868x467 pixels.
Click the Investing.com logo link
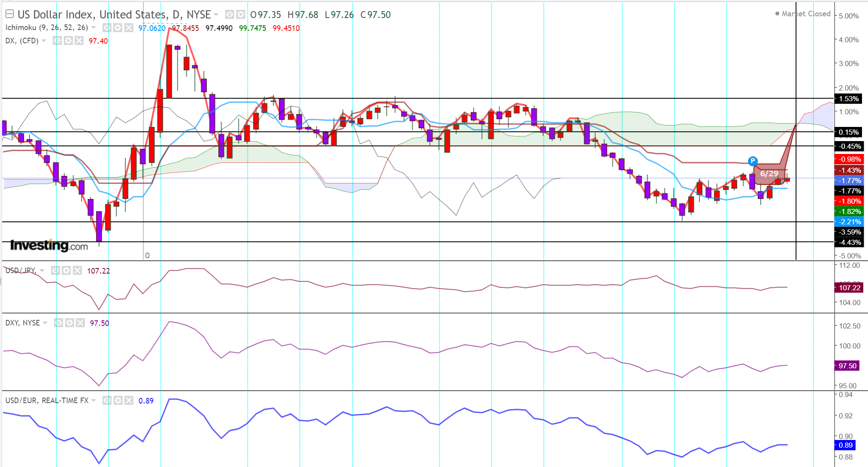[x=48, y=245]
